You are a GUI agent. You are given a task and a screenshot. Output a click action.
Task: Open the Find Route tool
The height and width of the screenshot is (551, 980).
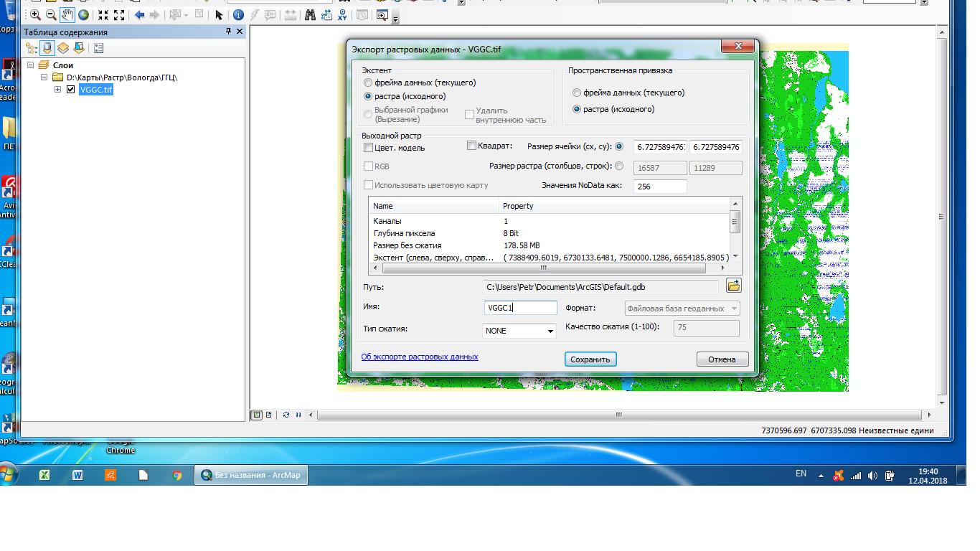click(x=326, y=14)
